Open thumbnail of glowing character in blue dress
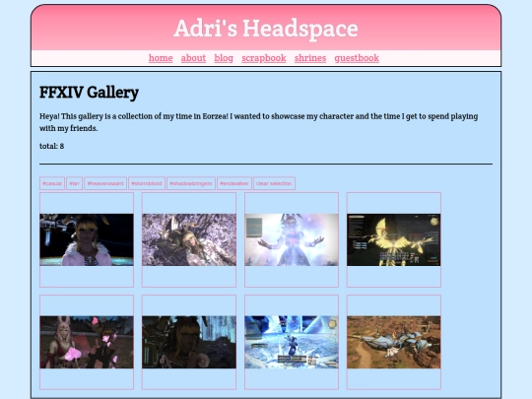532x399 pixels. pyautogui.click(x=292, y=239)
